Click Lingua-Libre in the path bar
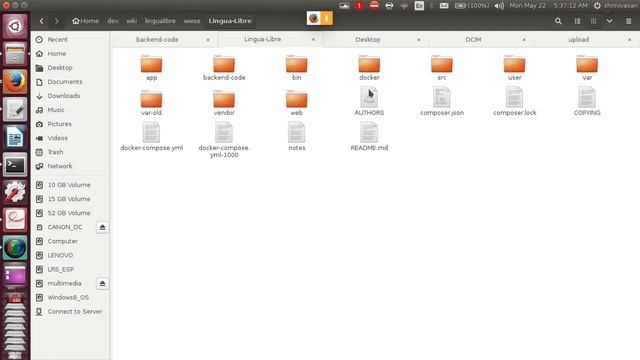 (230, 21)
